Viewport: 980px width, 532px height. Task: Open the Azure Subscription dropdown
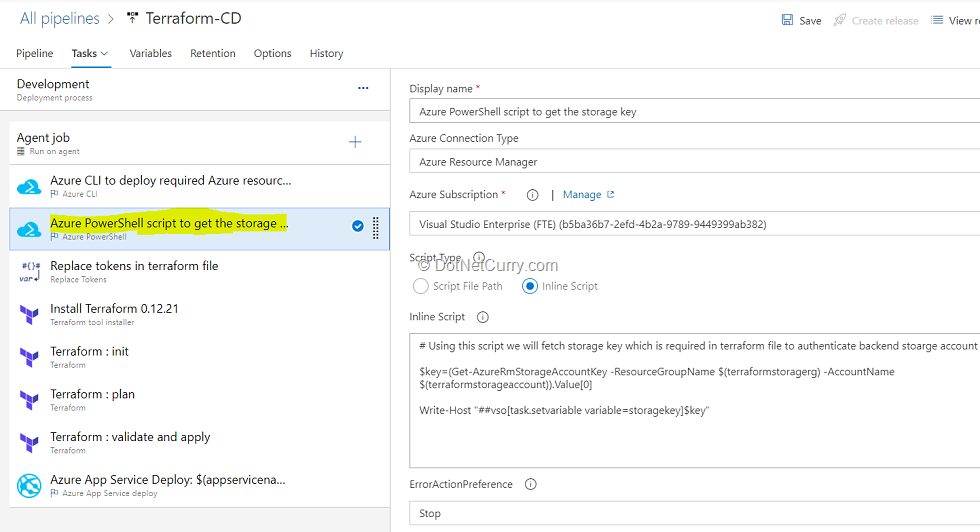pyautogui.click(x=694, y=224)
